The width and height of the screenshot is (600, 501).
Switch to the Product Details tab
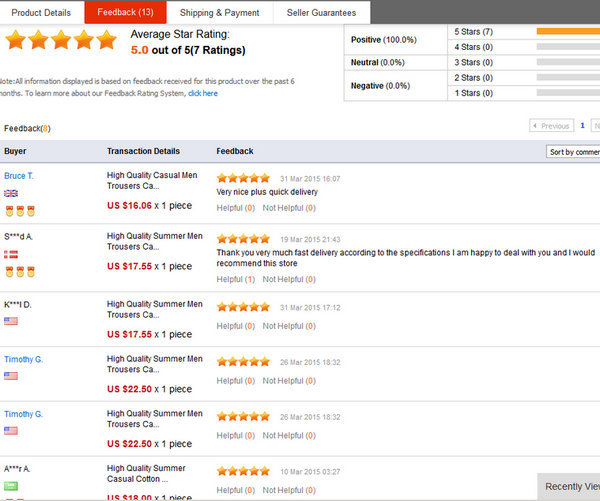(x=41, y=13)
